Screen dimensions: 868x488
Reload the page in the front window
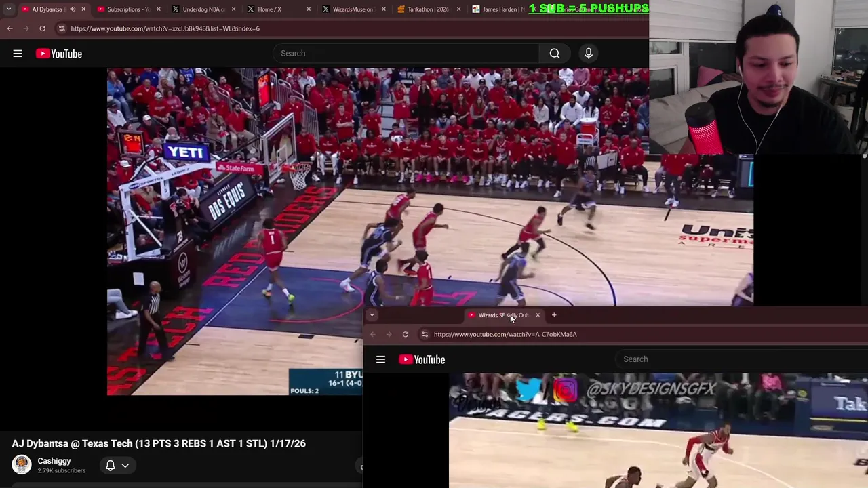pos(406,334)
